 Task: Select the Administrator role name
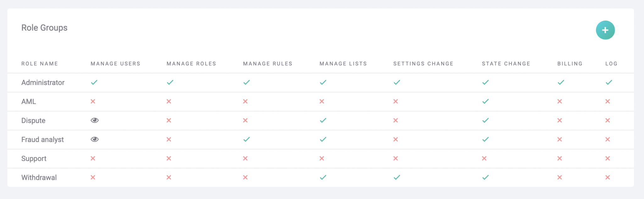[43, 82]
